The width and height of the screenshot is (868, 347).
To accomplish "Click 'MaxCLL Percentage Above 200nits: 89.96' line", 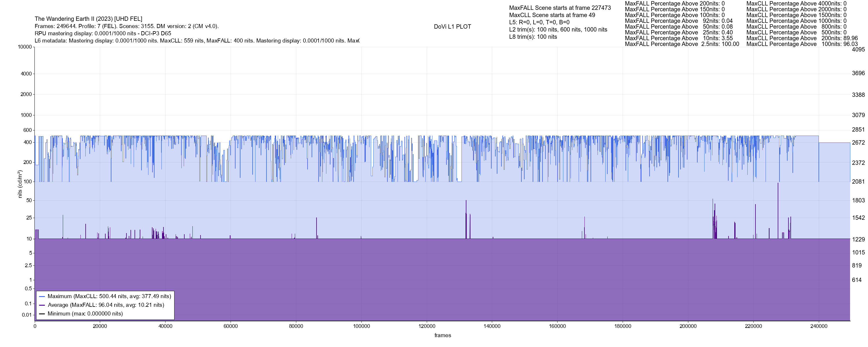I will [802, 38].
